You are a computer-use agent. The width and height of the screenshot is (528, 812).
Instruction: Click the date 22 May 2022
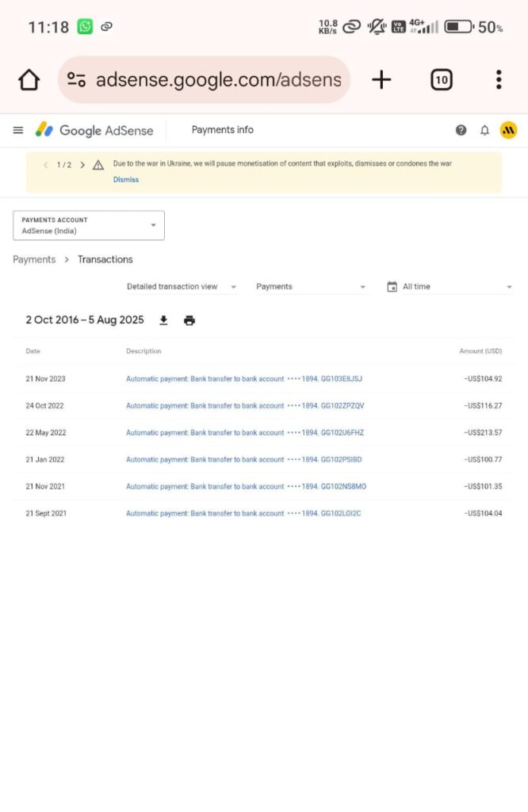pos(46,432)
